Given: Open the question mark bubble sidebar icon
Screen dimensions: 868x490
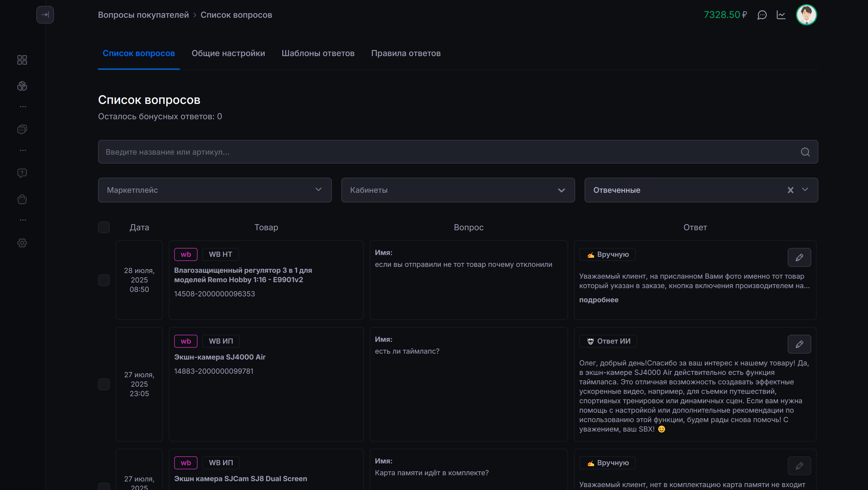Looking at the screenshot, I should click(x=22, y=173).
